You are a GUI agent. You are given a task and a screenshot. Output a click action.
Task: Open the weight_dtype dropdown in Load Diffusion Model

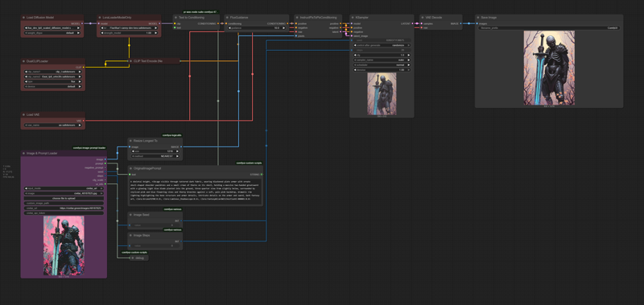(53, 32)
